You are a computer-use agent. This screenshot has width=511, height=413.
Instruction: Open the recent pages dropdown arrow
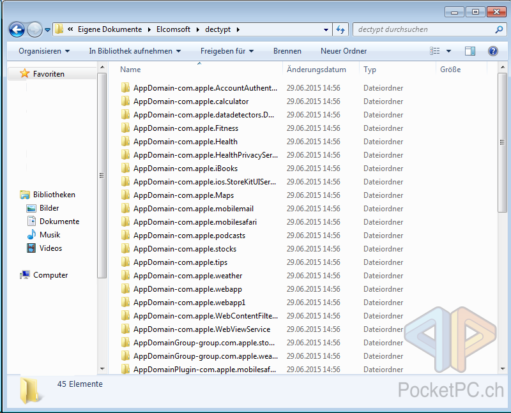pyautogui.click(x=48, y=30)
